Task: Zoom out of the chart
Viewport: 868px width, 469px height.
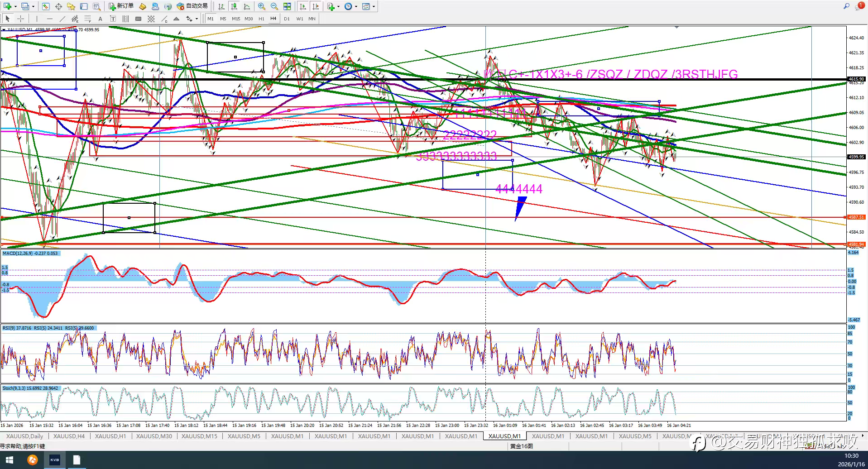Action: (274, 6)
